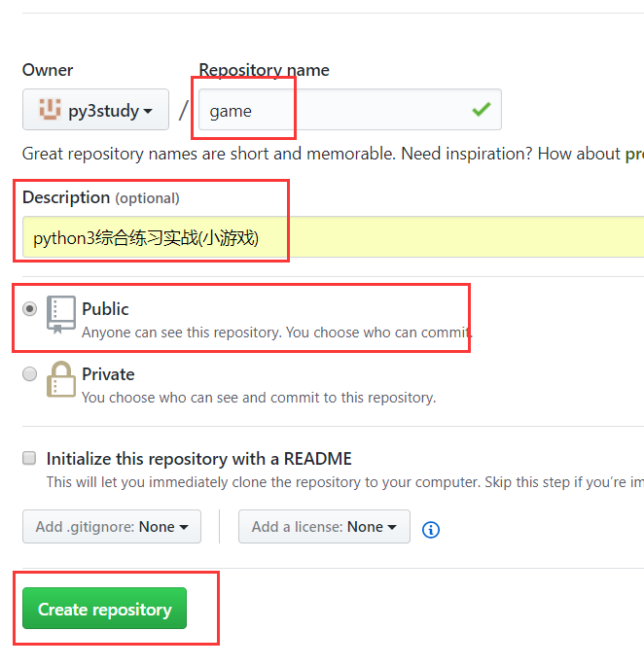Click the Owner label
The width and height of the screenshot is (644, 666).
[48, 70]
